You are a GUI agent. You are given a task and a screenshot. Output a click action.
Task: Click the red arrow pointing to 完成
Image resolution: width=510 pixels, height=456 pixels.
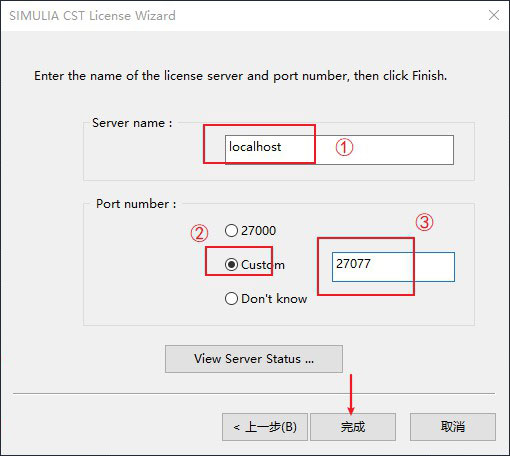pos(351,394)
